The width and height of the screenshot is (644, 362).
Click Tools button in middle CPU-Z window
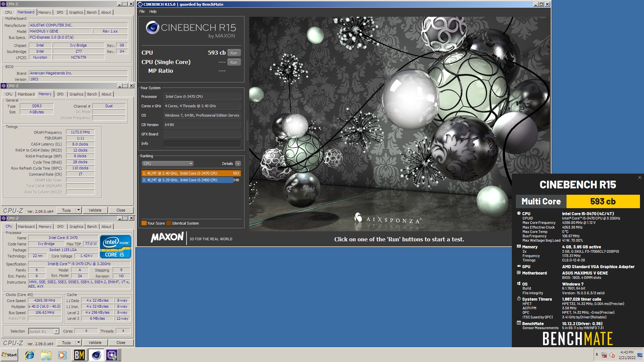pyautogui.click(x=66, y=210)
